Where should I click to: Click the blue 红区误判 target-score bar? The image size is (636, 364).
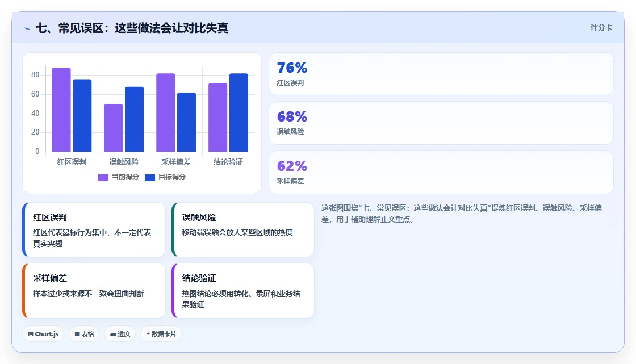click(82, 115)
